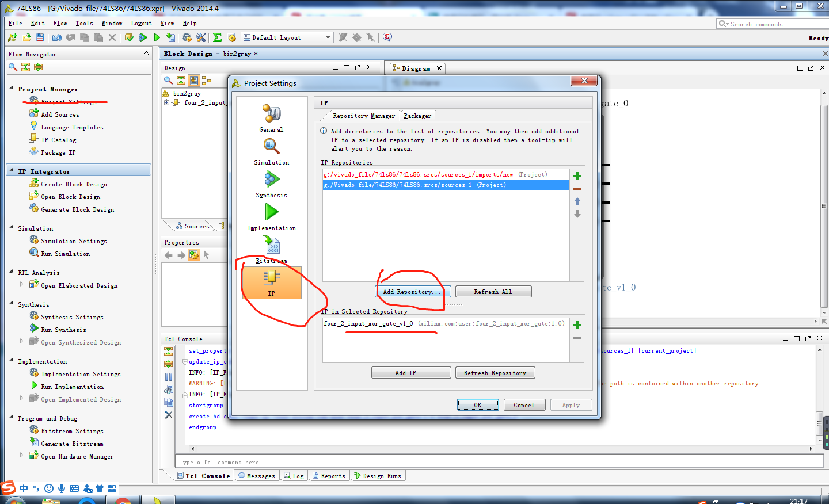Image resolution: width=829 pixels, height=504 pixels.
Task: Click the IME microphone icon
Action: point(62,488)
